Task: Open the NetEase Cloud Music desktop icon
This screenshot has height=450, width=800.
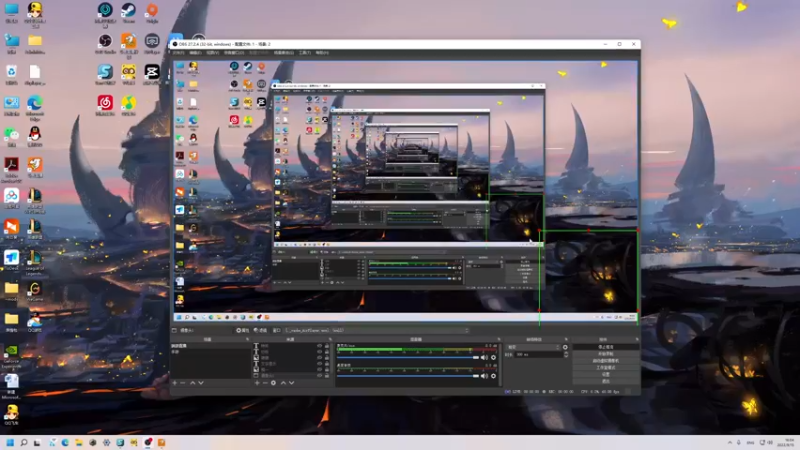Action: (105, 106)
